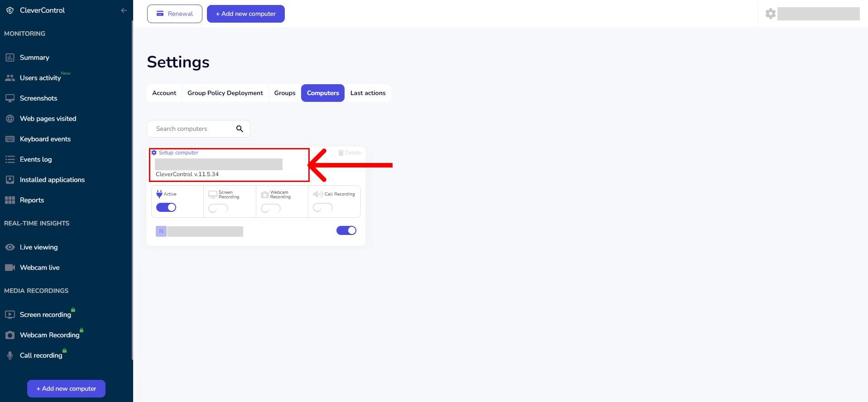Click the Renewal card icon

click(160, 14)
